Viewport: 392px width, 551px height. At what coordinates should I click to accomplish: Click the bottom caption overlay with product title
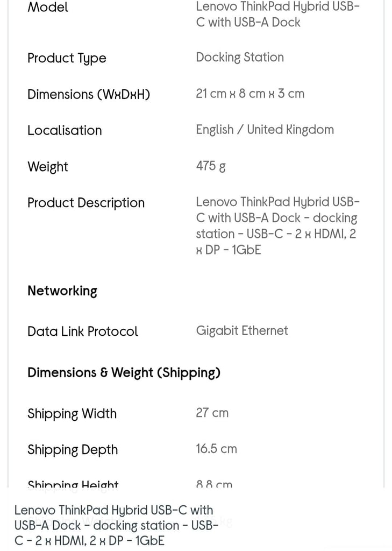117,525
